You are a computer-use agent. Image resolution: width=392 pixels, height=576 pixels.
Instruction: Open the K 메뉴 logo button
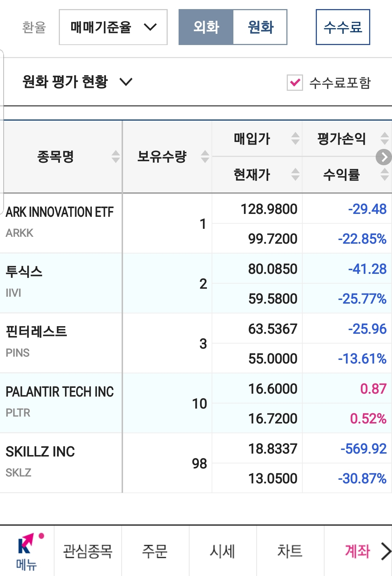(27, 551)
